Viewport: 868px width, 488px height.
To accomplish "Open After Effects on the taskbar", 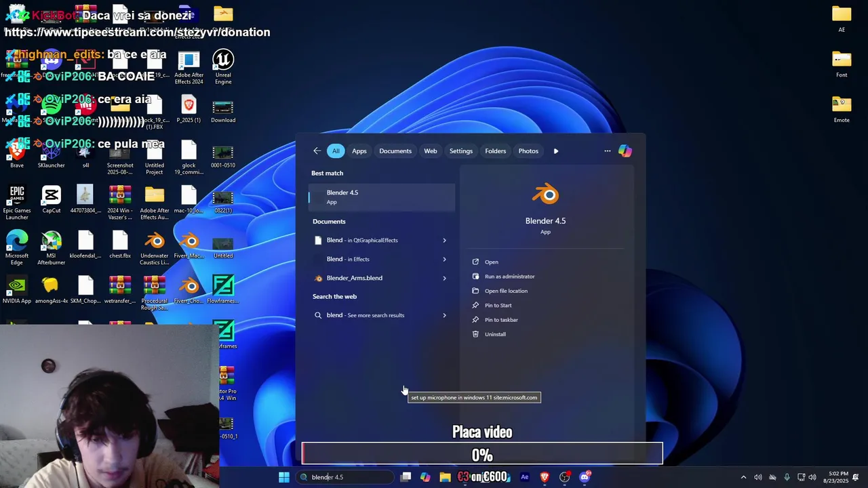I will pos(524,477).
